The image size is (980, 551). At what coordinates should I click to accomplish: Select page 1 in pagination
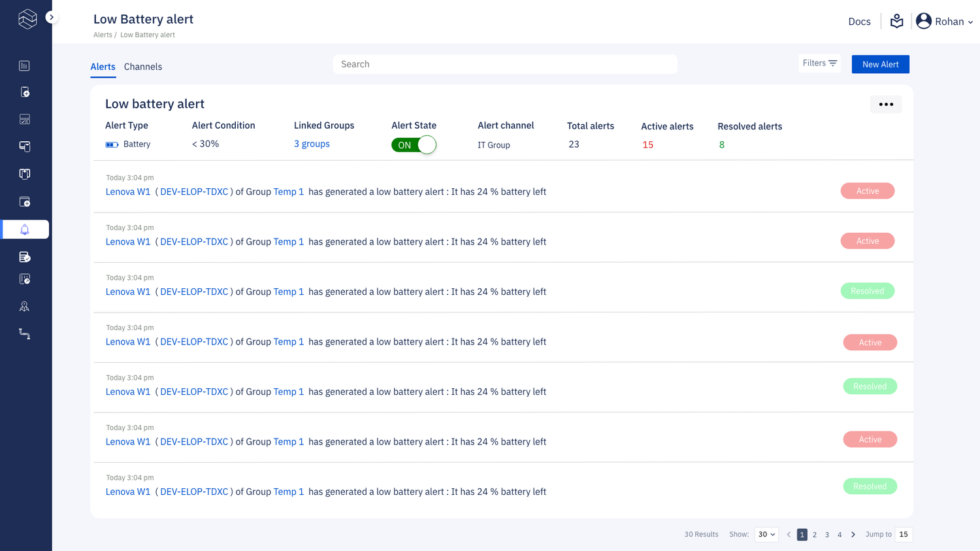coord(802,535)
